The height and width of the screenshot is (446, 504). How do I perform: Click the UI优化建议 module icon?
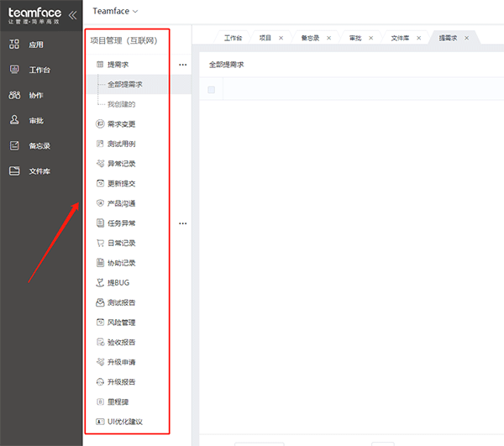pyautogui.click(x=100, y=422)
